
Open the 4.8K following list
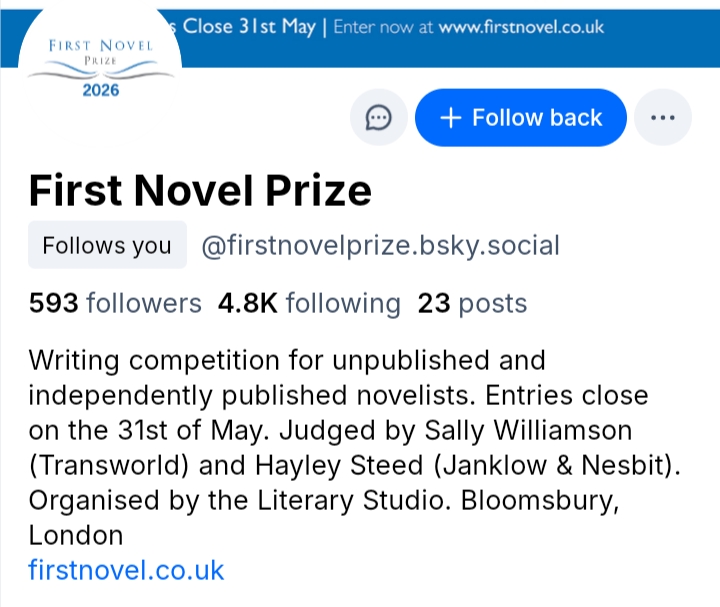pos(309,303)
